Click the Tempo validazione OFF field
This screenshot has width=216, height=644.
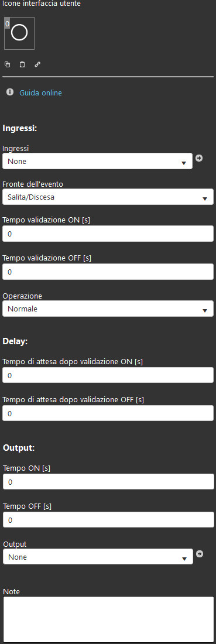click(108, 272)
